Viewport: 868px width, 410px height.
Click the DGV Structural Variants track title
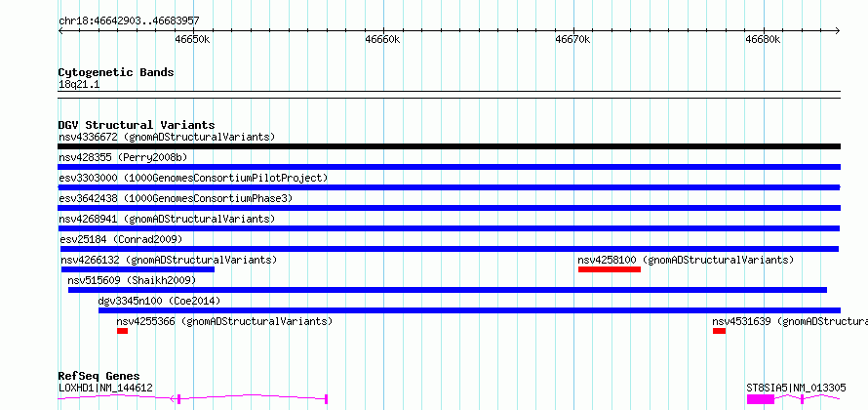coord(137,125)
